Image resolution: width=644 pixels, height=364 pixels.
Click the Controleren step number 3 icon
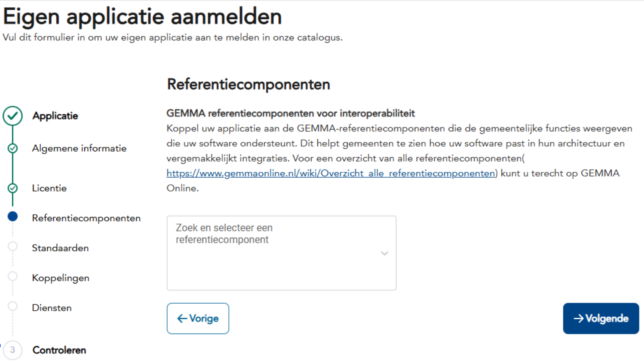12,350
